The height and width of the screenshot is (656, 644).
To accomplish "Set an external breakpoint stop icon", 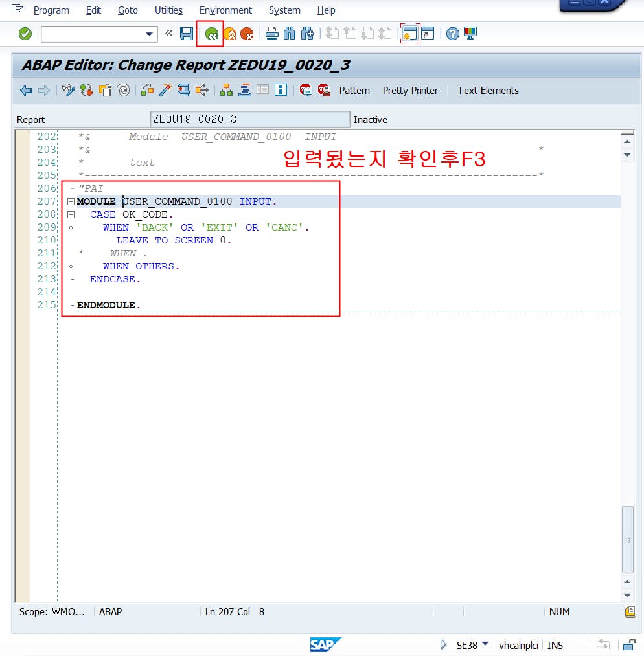I will 325,91.
